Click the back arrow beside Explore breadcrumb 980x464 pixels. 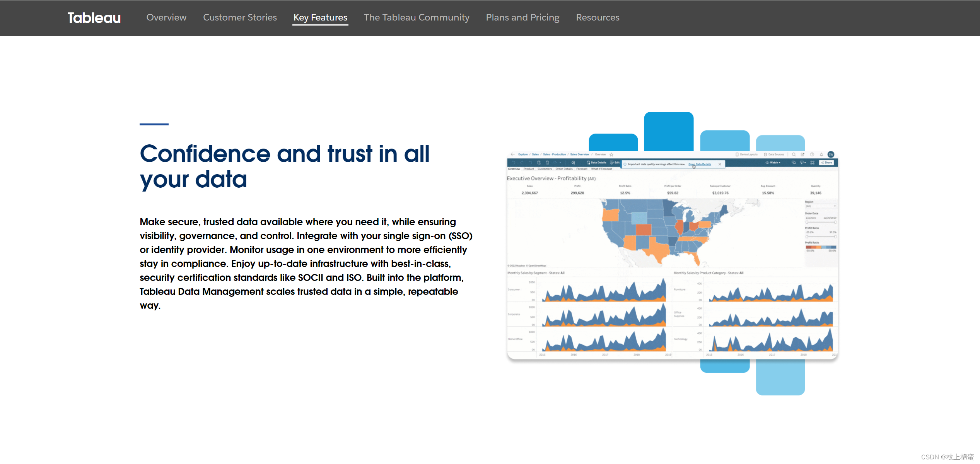512,154
